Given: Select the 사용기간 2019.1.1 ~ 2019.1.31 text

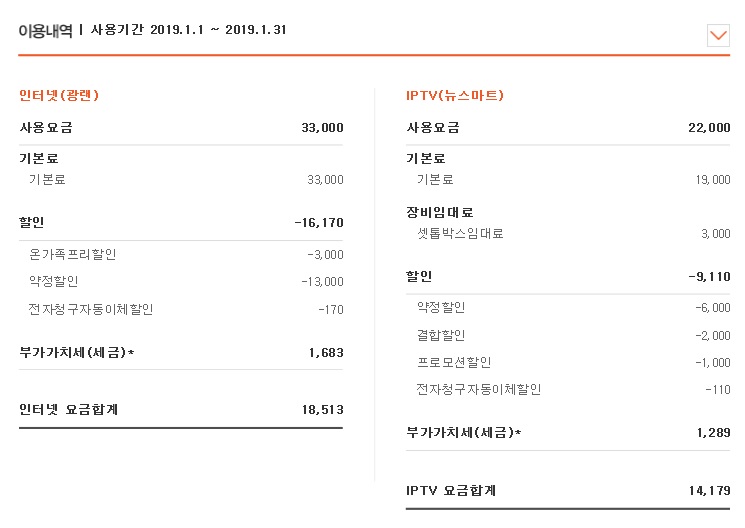Looking at the screenshot, I should click(x=189, y=30).
